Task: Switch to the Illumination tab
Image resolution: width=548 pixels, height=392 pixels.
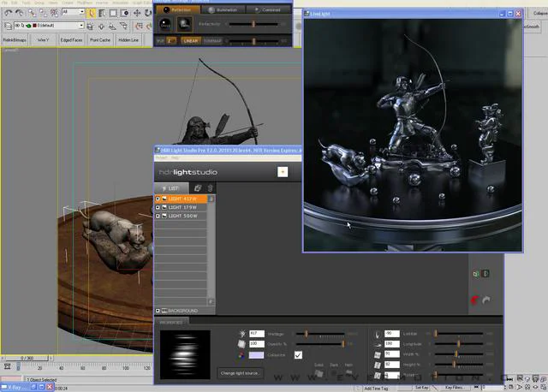Action: point(223,9)
